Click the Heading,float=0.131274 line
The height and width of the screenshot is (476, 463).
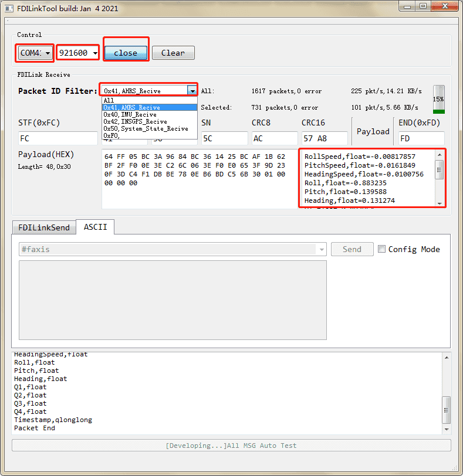[350, 200]
